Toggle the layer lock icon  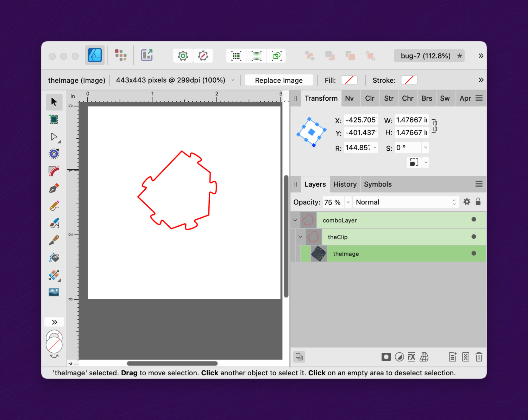click(478, 202)
